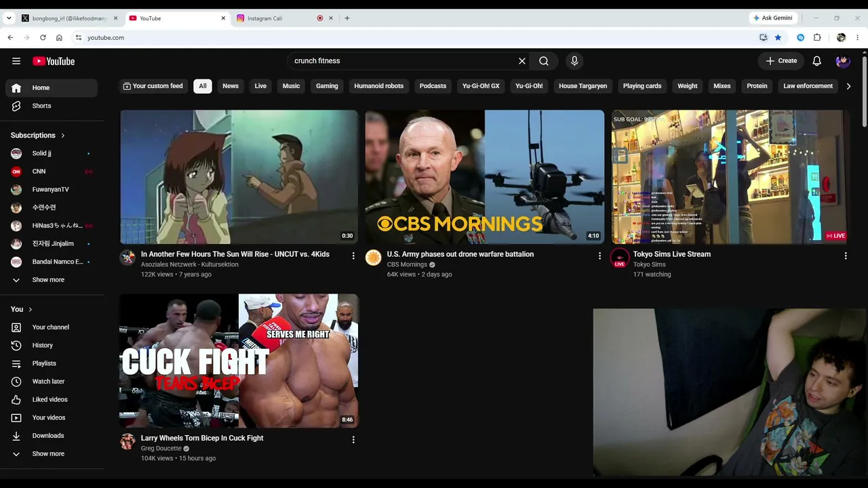The image size is (868, 488).
Task: Expand the You section with Show more
Action: click(x=52, y=454)
